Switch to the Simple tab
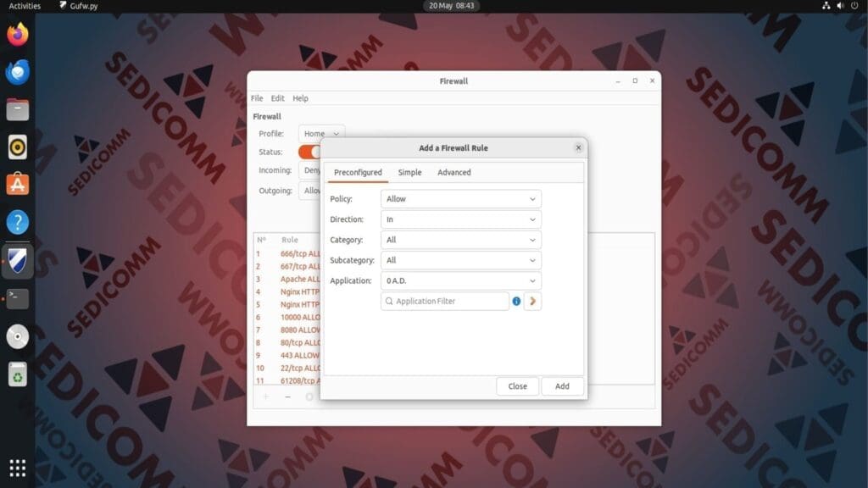Screen dimensions: 868x488 (409, 172)
